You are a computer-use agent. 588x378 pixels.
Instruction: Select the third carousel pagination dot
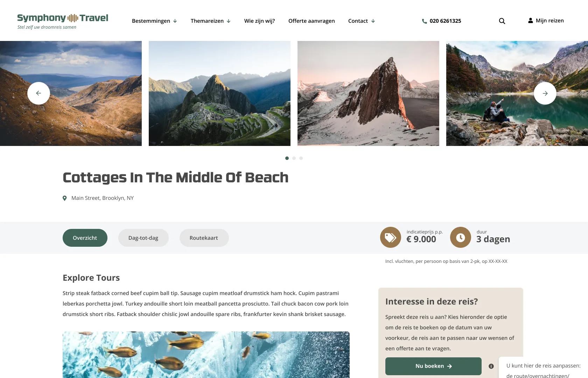point(301,158)
